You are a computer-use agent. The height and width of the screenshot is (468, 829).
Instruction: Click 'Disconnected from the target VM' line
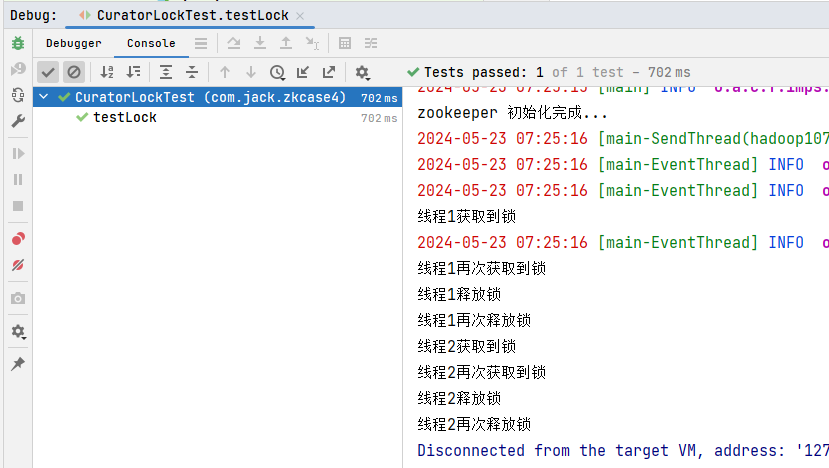tap(623, 451)
